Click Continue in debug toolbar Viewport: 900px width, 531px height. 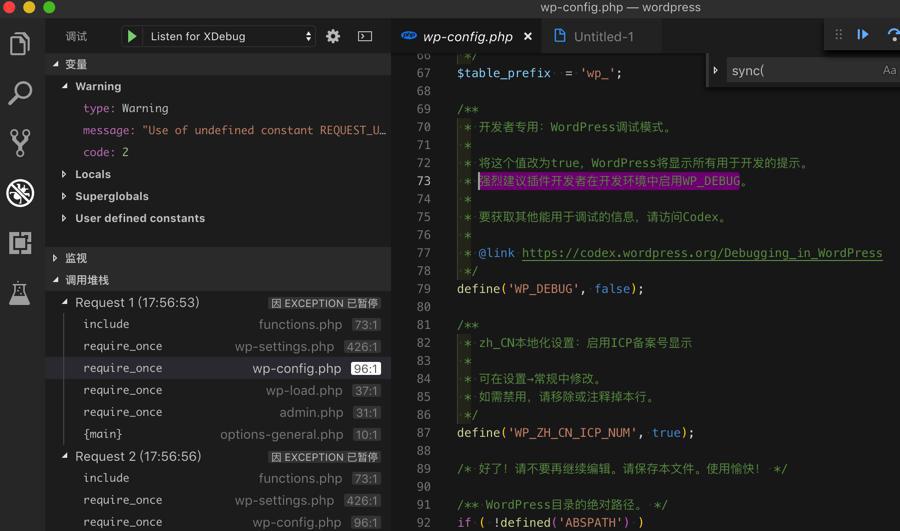pos(863,34)
